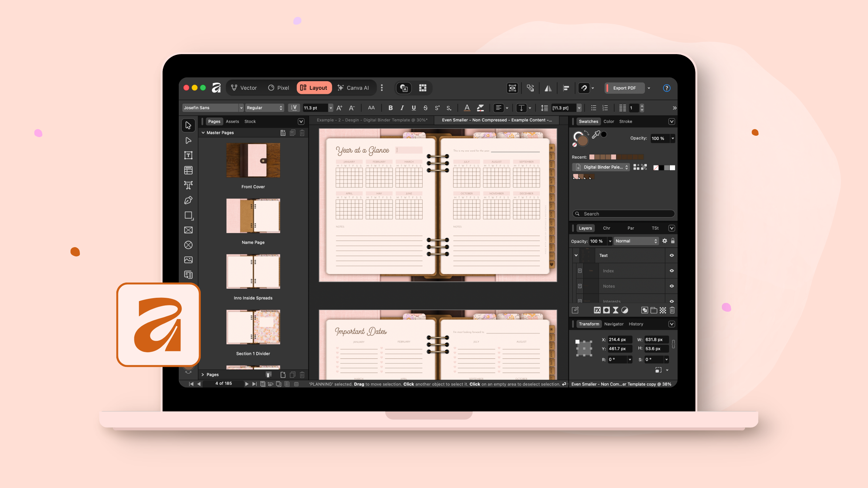Toggle the snapping magnet button
The image size is (868, 488).
pyautogui.click(x=584, y=88)
